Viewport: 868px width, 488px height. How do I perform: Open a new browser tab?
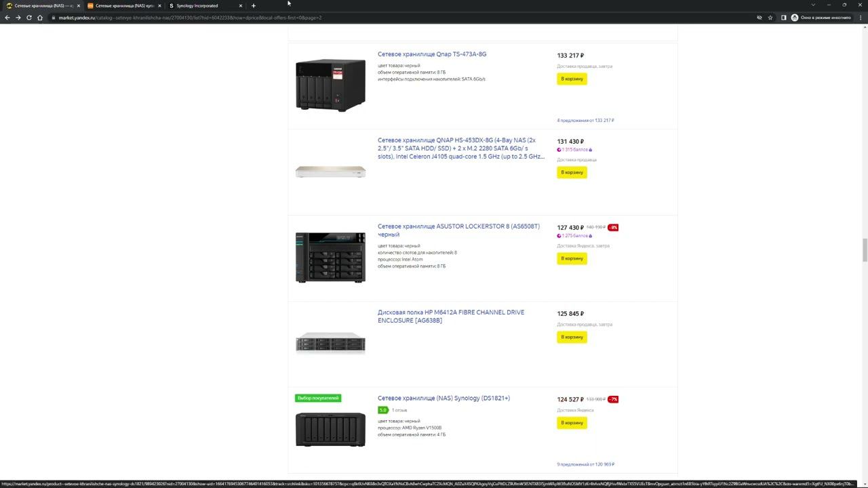point(254,5)
